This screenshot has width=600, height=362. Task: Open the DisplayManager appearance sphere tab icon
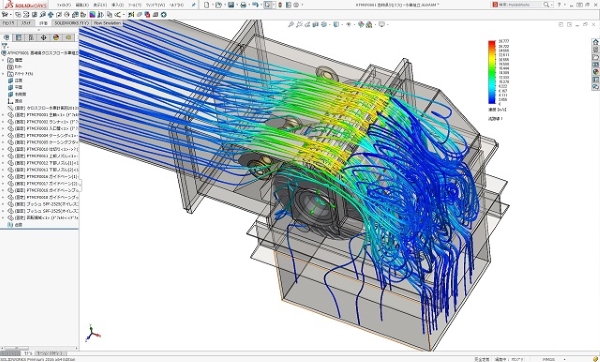coord(56,38)
